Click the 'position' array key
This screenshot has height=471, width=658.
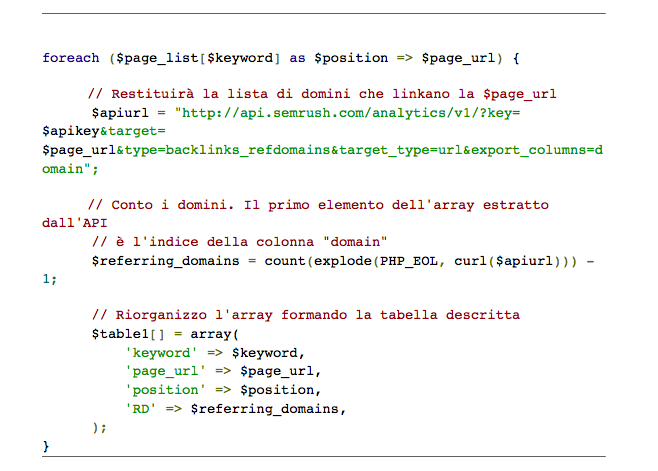click(165, 390)
